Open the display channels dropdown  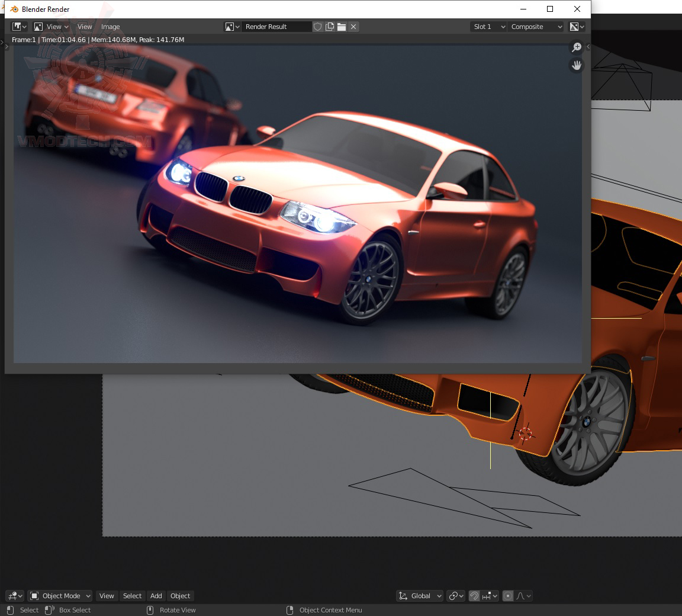pos(577,27)
